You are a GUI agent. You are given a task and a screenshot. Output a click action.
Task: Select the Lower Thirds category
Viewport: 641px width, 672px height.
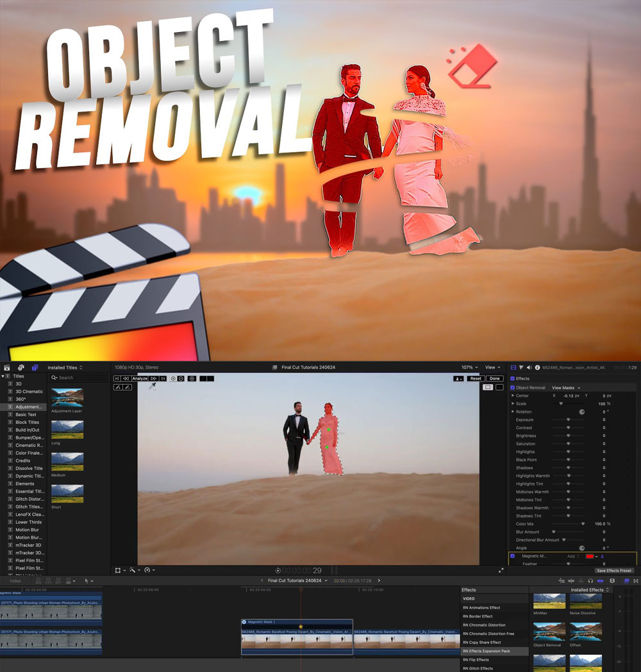pos(23,522)
